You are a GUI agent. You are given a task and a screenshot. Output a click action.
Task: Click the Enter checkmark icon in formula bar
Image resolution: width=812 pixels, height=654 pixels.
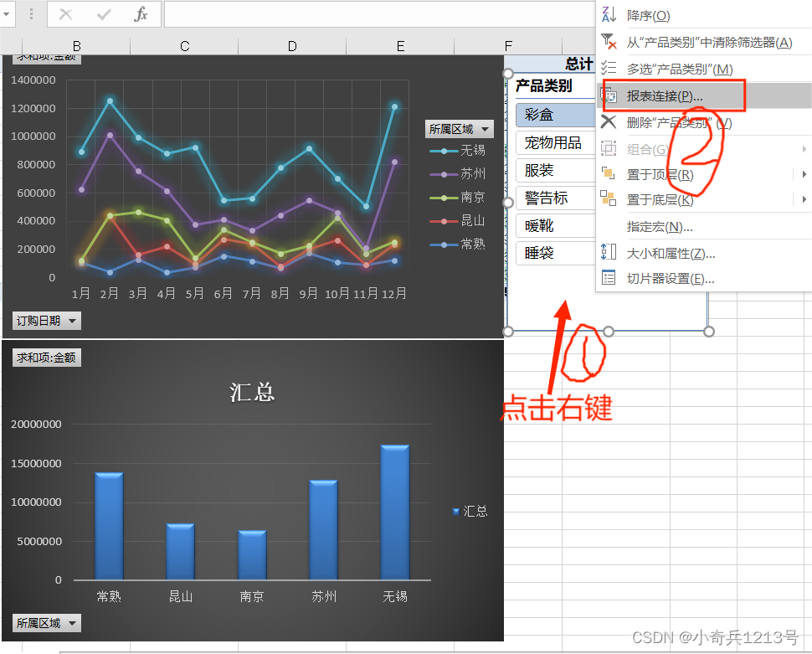point(104,14)
